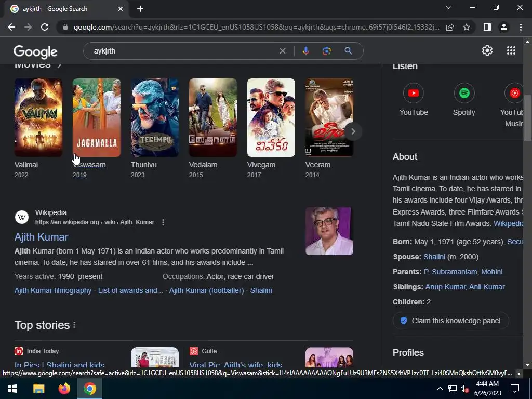
Task: Open the Chrome profile menu
Action: click(x=504, y=27)
